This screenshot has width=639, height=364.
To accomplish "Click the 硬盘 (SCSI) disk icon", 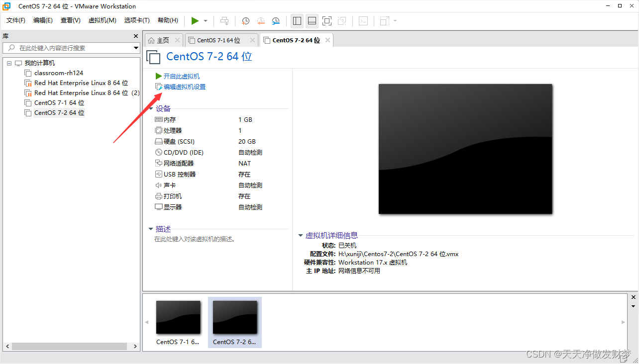I will pos(159,142).
